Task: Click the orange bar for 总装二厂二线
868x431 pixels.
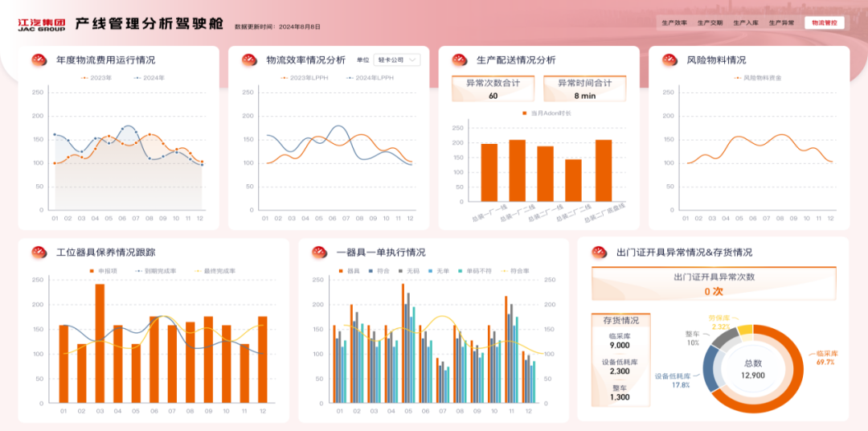Action: [574, 180]
